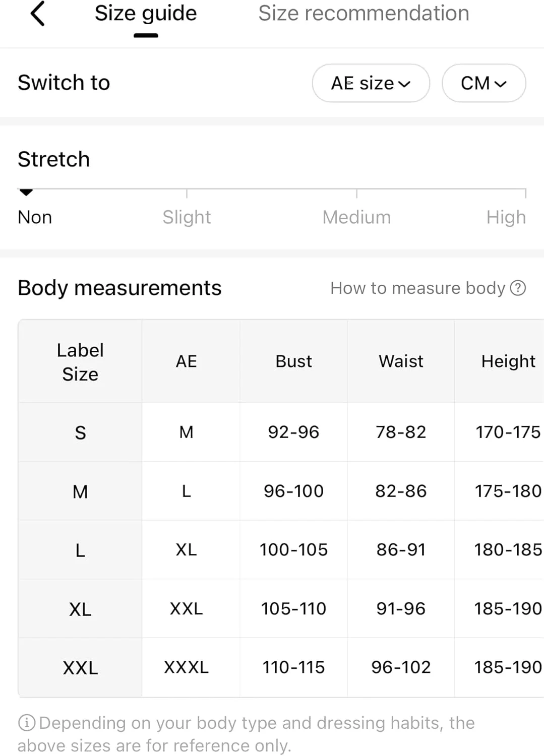Select the Size guide tab

pos(146,14)
